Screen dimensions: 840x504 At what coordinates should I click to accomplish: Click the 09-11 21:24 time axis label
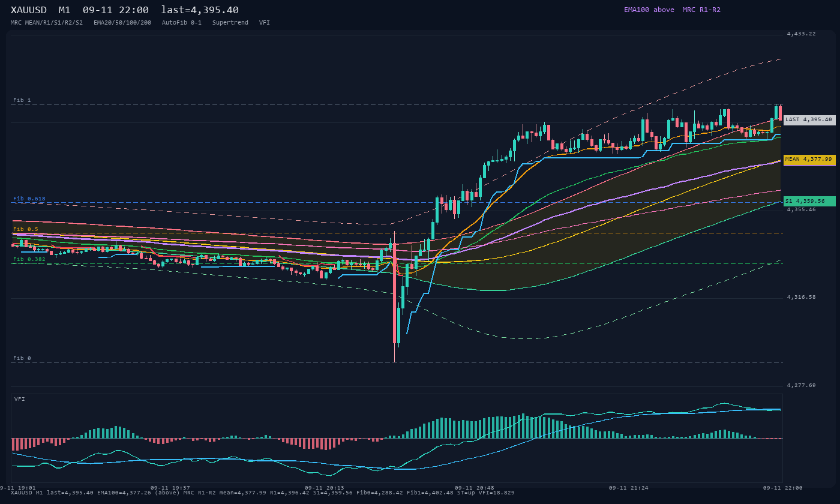pyautogui.click(x=629, y=488)
